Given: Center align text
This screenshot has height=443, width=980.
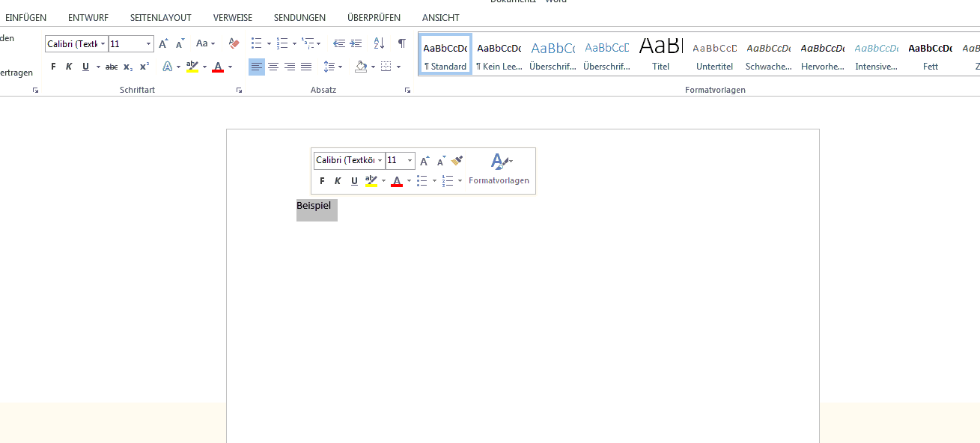Looking at the screenshot, I should [x=273, y=67].
